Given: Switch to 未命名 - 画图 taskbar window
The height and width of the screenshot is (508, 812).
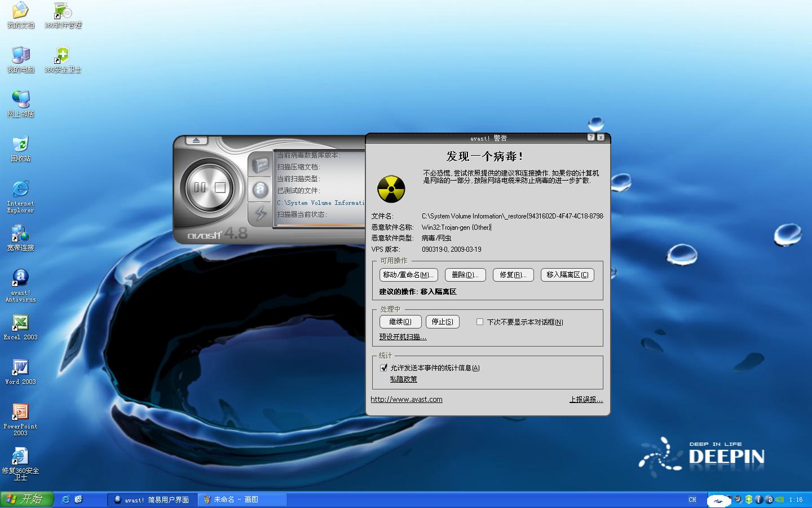Looking at the screenshot, I should pyautogui.click(x=242, y=500).
